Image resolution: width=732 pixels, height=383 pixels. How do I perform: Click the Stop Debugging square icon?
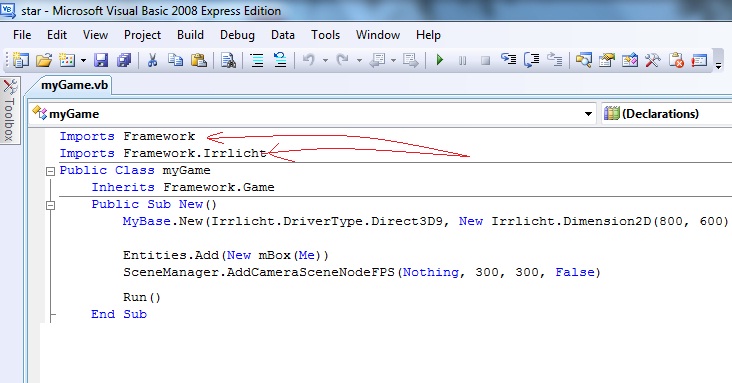[486, 61]
